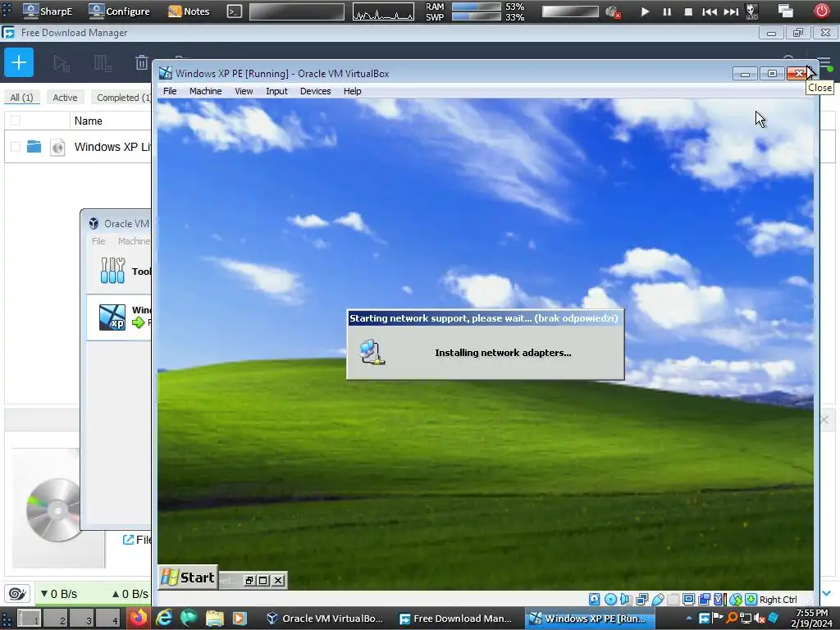Click the USB devices icon in VM status bar
Viewport: 840px width, 630px height.
[x=658, y=599]
